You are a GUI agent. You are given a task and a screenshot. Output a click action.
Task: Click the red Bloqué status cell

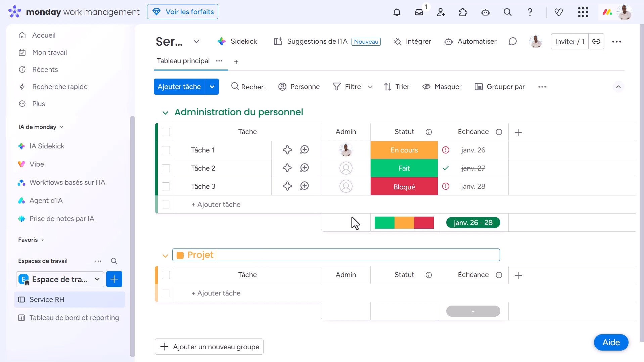[x=404, y=186]
